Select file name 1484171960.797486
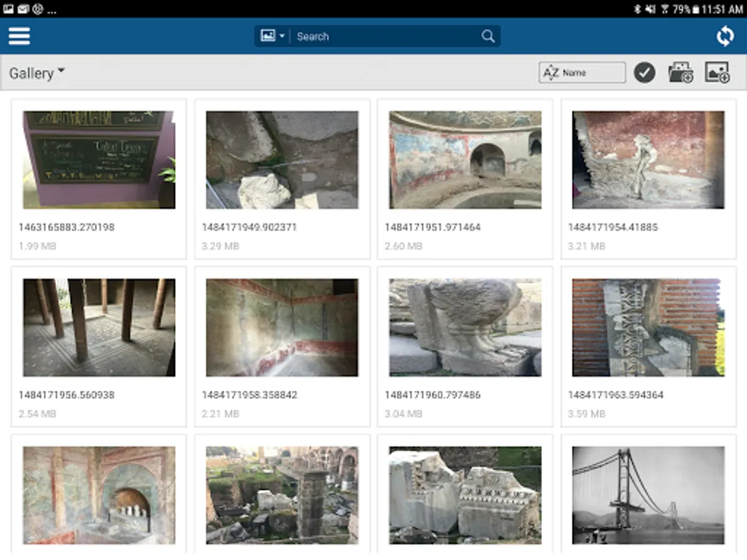This screenshot has width=747, height=560. (433, 394)
